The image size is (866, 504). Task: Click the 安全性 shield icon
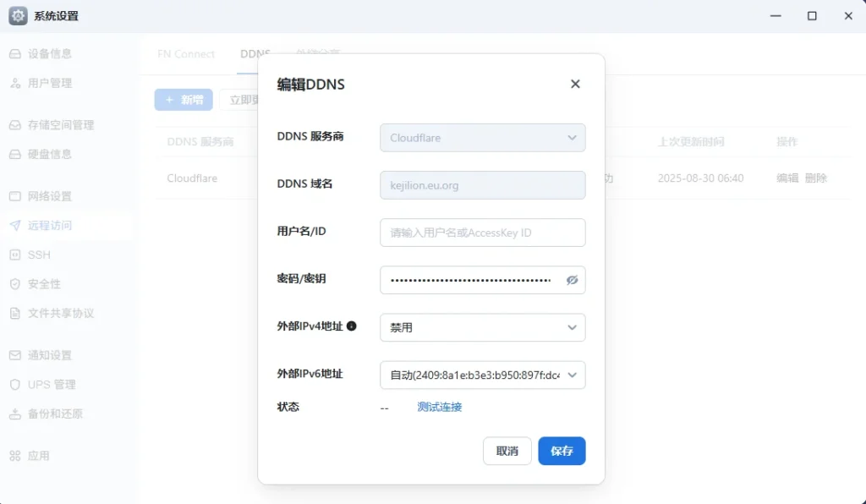point(15,284)
